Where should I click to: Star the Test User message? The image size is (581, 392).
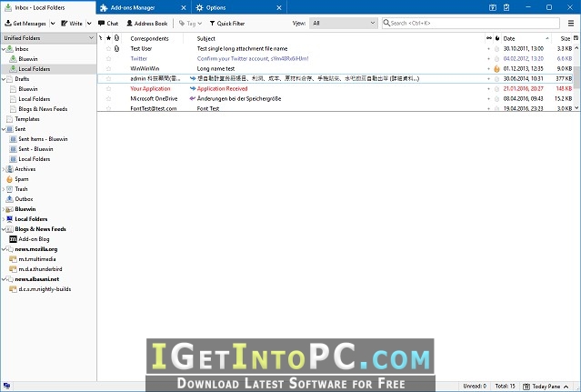pyautogui.click(x=108, y=48)
